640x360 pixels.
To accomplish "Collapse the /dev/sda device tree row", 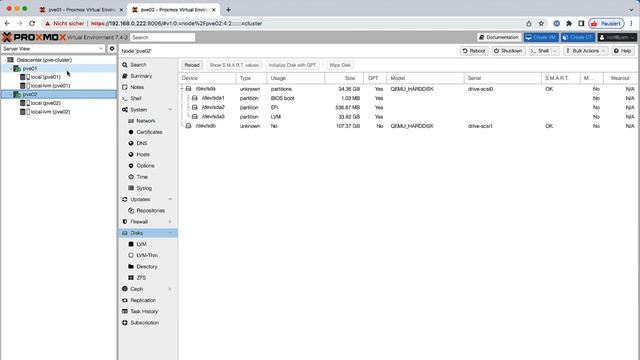I will pos(182,89).
